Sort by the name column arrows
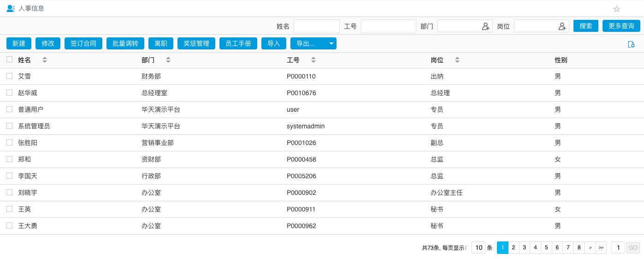 [x=45, y=60]
